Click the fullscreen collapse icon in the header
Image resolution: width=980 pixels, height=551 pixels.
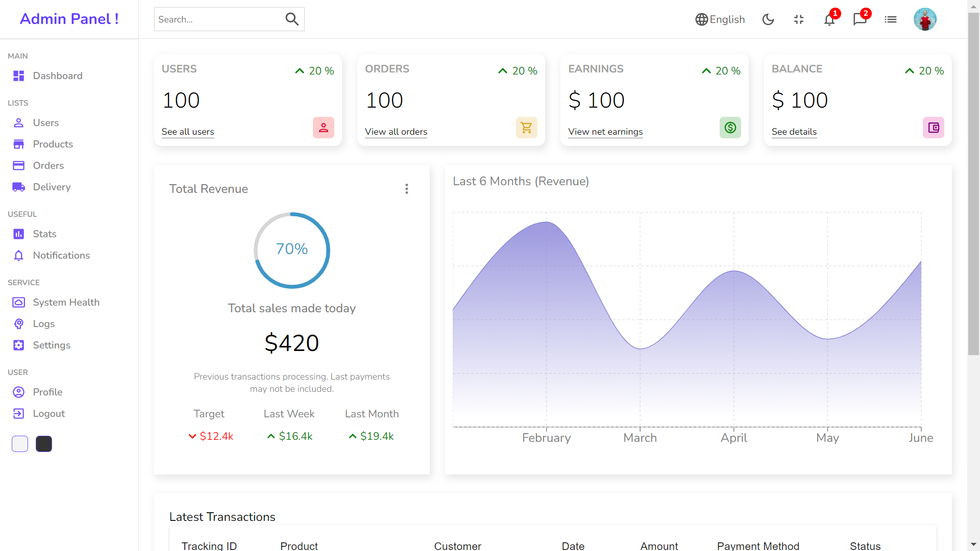[x=798, y=19]
